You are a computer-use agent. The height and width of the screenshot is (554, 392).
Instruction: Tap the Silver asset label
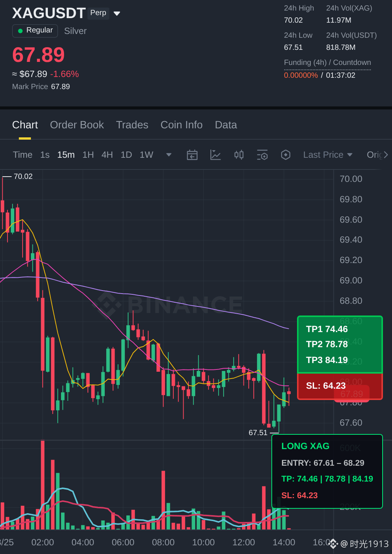[75, 31]
